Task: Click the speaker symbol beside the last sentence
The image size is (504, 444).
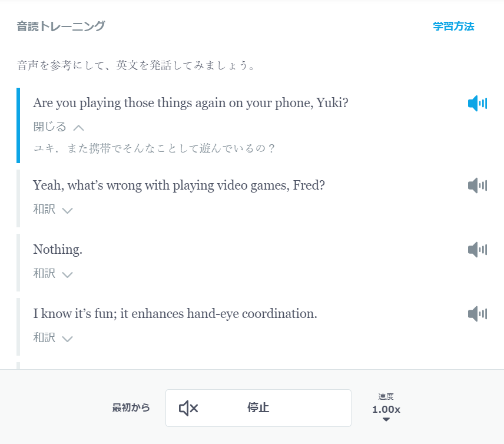Action: (478, 313)
